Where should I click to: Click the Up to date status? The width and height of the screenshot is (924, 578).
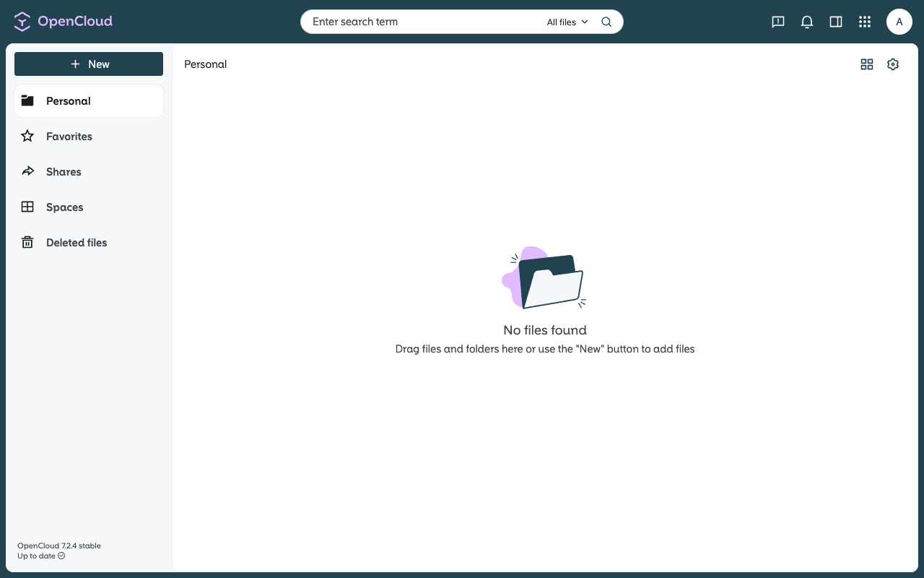pyautogui.click(x=41, y=556)
